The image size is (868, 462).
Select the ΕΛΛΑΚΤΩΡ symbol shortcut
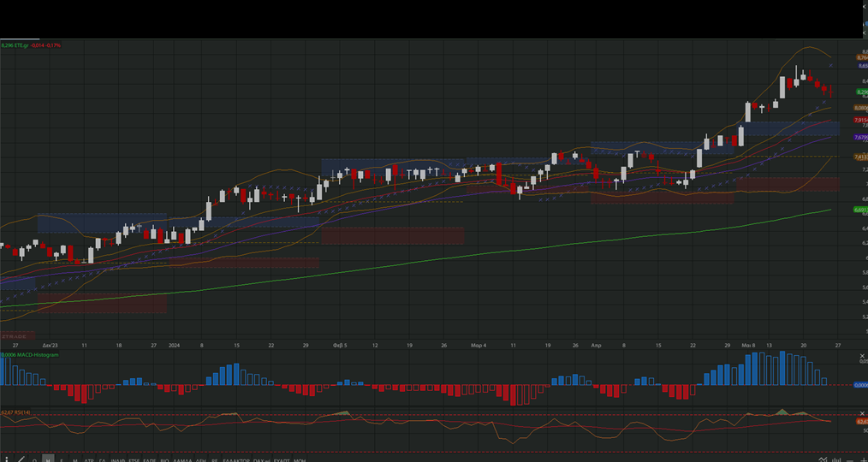(x=235, y=459)
